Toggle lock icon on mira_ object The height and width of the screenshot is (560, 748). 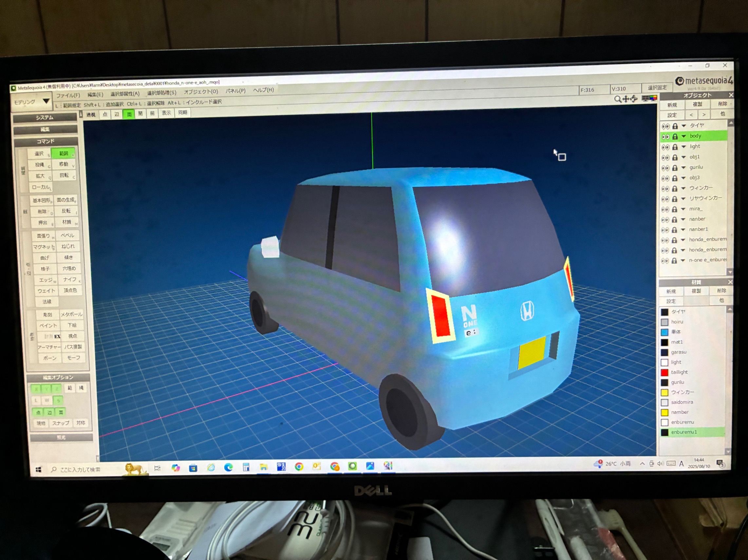coord(674,209)
